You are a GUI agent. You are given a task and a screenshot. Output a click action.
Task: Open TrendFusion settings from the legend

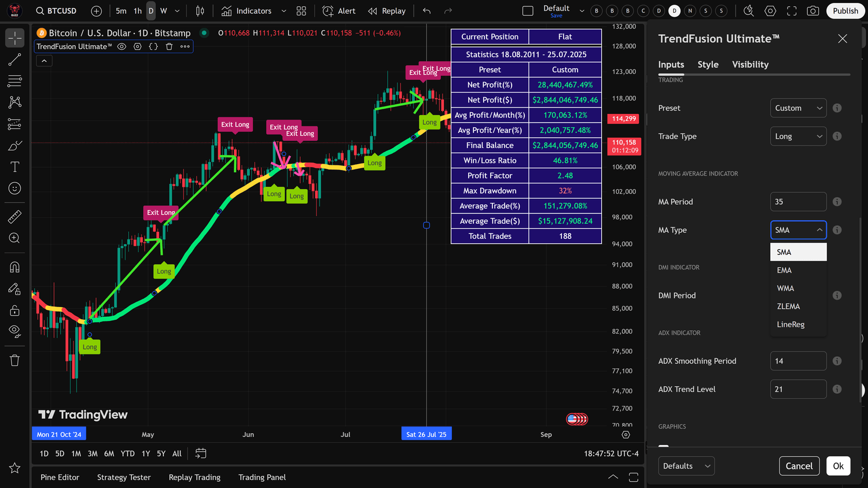[x=138, y=46]
